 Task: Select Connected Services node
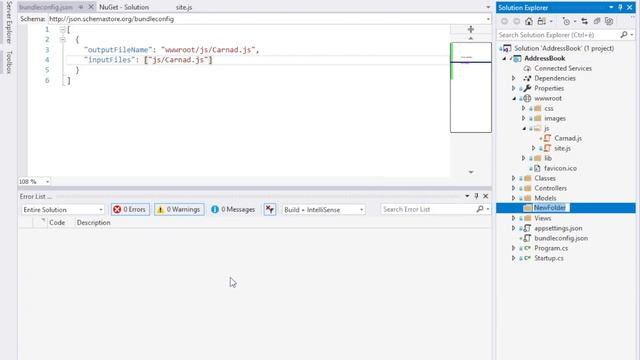(563, 68)
